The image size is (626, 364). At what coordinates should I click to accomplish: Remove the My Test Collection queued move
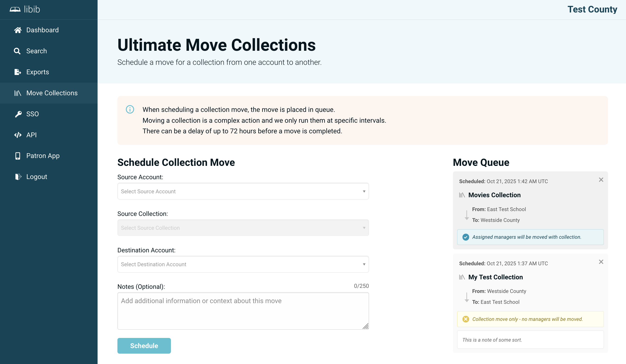click(x=601, y=262)
